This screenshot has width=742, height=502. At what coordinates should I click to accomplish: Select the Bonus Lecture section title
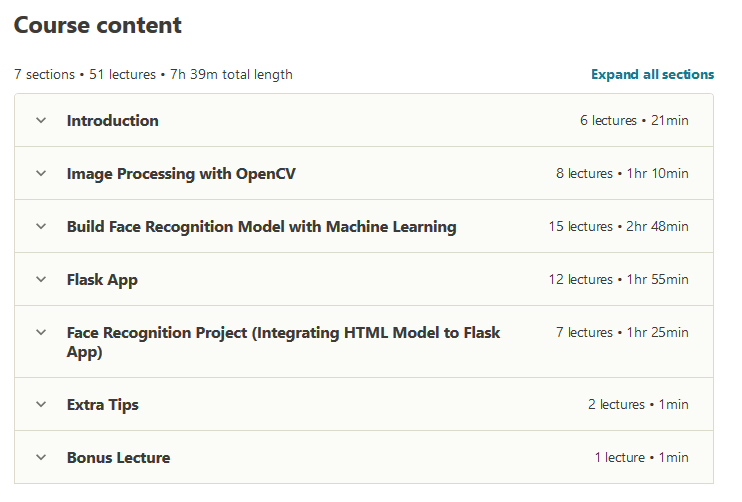(x=118, y=458)
